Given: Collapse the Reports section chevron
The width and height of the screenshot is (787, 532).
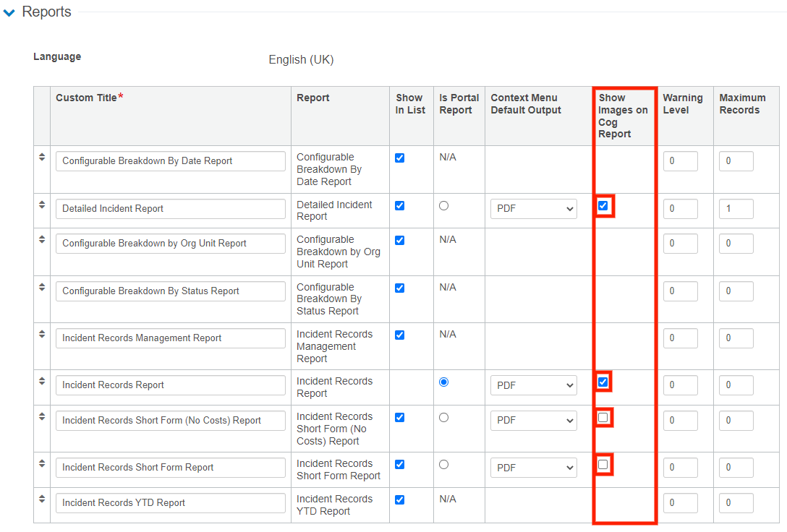Looking at the screenshot, I should [x=9, y=13].
